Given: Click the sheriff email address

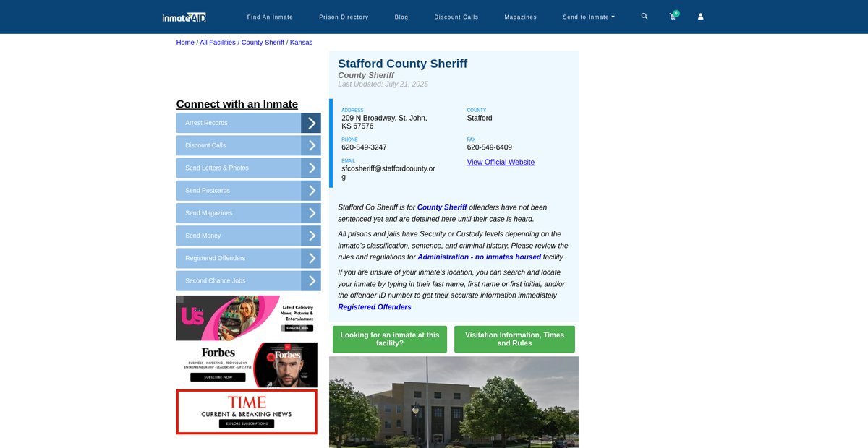Looking at the screenshot, I should tap(388, 173).
